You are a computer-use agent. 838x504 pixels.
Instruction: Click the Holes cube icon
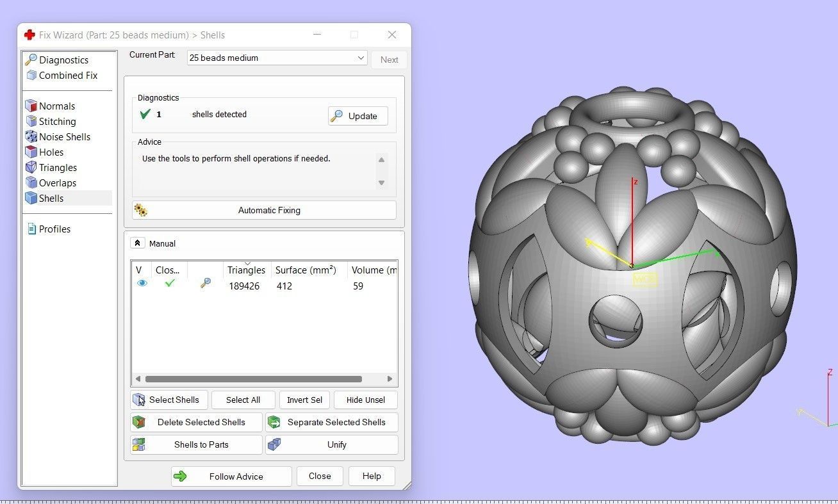(31, 152)
